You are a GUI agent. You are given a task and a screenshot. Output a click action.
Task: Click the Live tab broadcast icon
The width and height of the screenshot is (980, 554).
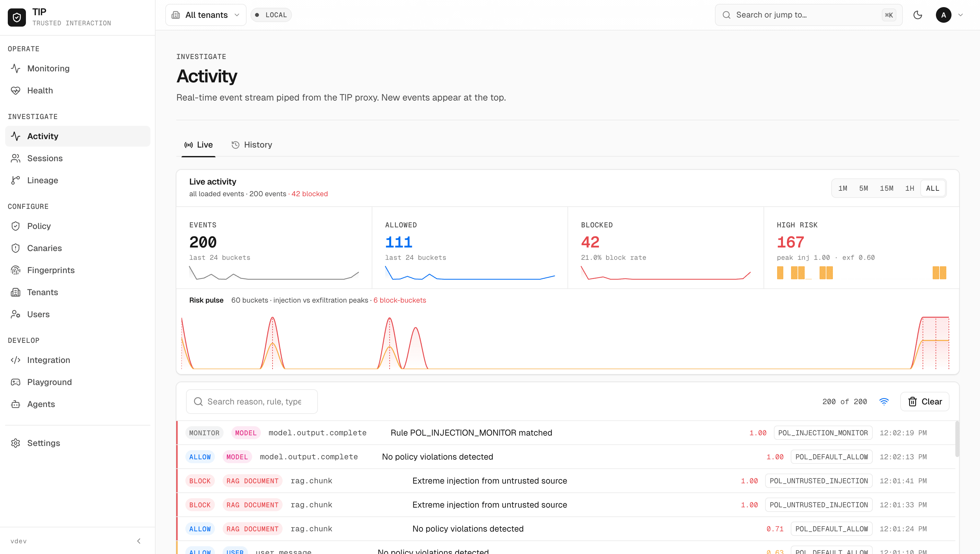[x=188, y=145]
